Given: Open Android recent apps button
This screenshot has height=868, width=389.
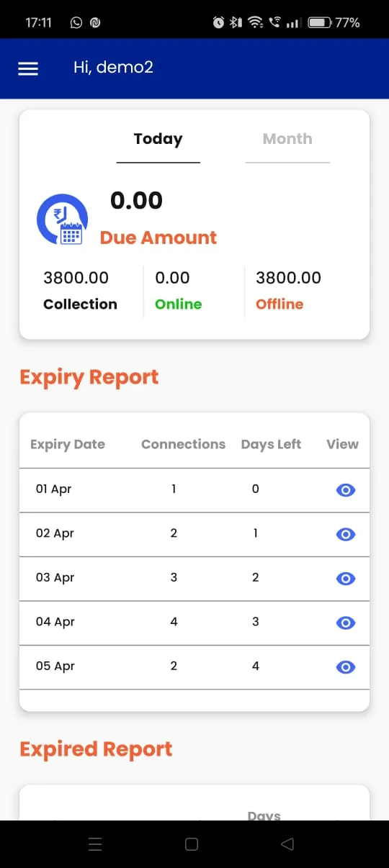Looking at the screenshot, I should [x=95, y=844].
